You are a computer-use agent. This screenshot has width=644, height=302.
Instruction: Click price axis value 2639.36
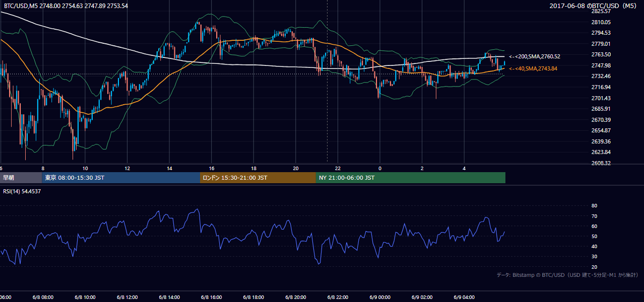point(601,141)
